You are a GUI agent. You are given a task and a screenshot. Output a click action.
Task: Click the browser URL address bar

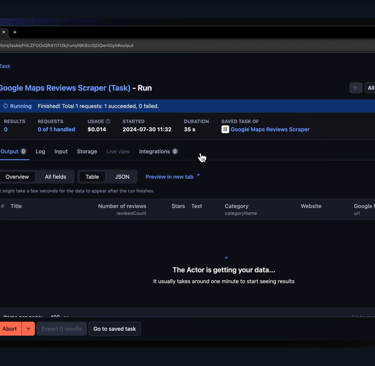tap(187, 45)
